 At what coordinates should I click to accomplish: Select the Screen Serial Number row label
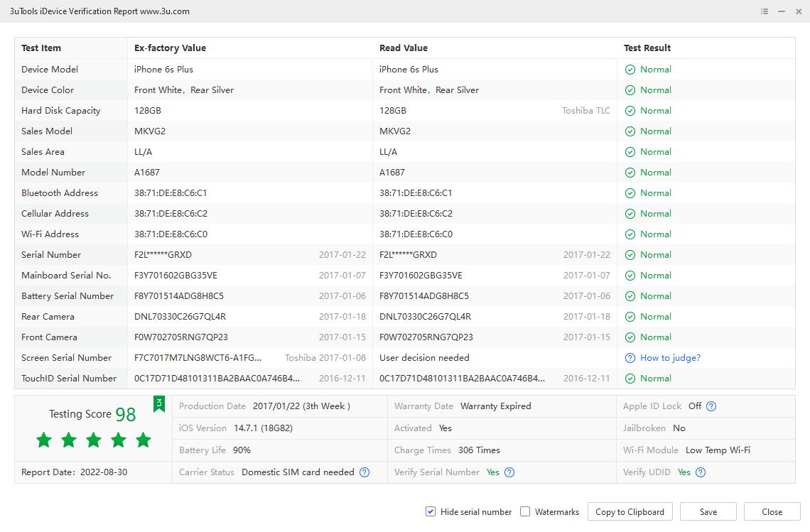66,358
